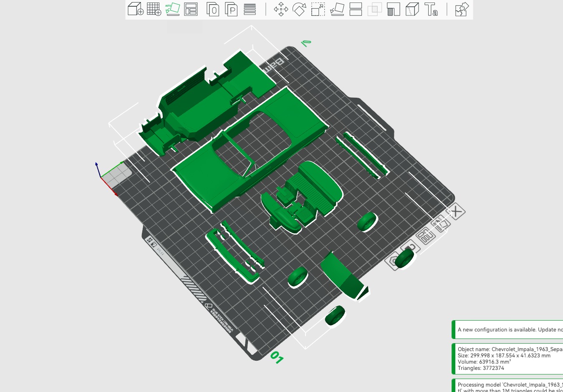Remove the plate with its X icon
This screenshot has height=392, width=563.
(x=456, y=212)
